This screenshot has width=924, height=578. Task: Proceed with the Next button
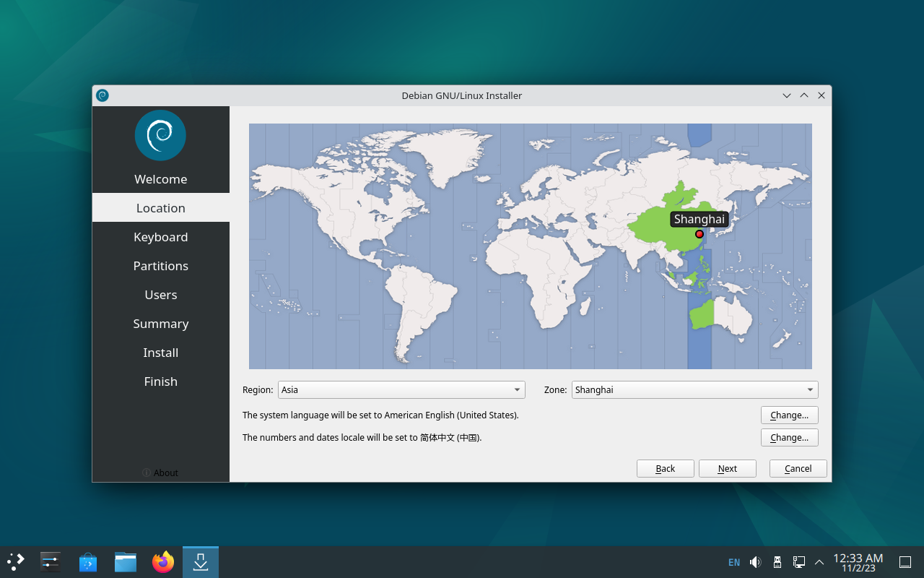727,469
